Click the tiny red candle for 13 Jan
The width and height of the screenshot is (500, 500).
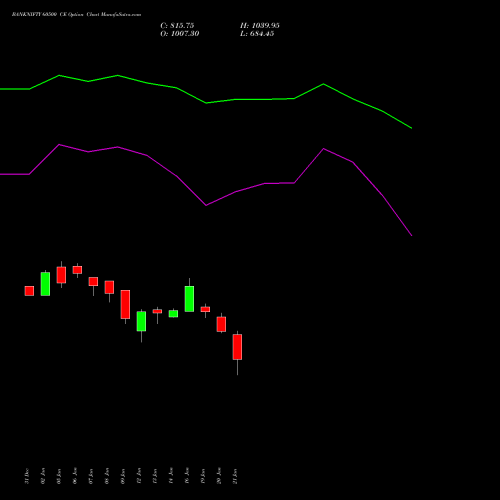(157, 311)
